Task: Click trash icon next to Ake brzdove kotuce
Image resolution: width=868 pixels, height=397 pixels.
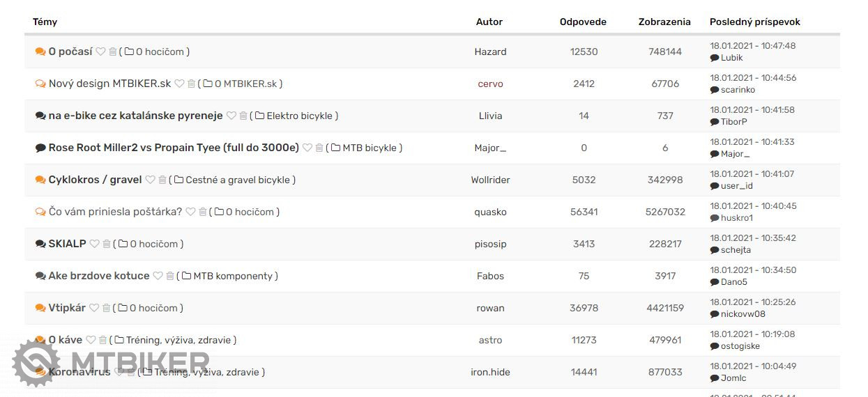Action: click(x=170, y=276)
